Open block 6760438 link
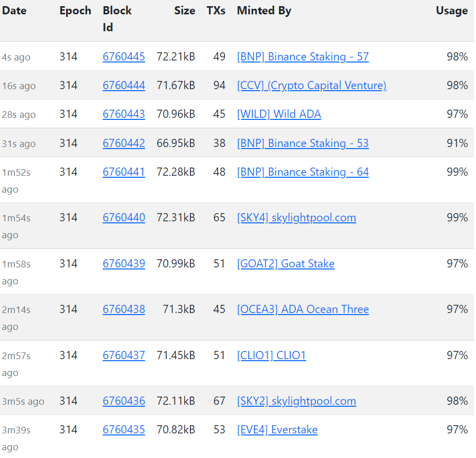Viewport: 476px width, 458px height. click(x=124, y=309)
